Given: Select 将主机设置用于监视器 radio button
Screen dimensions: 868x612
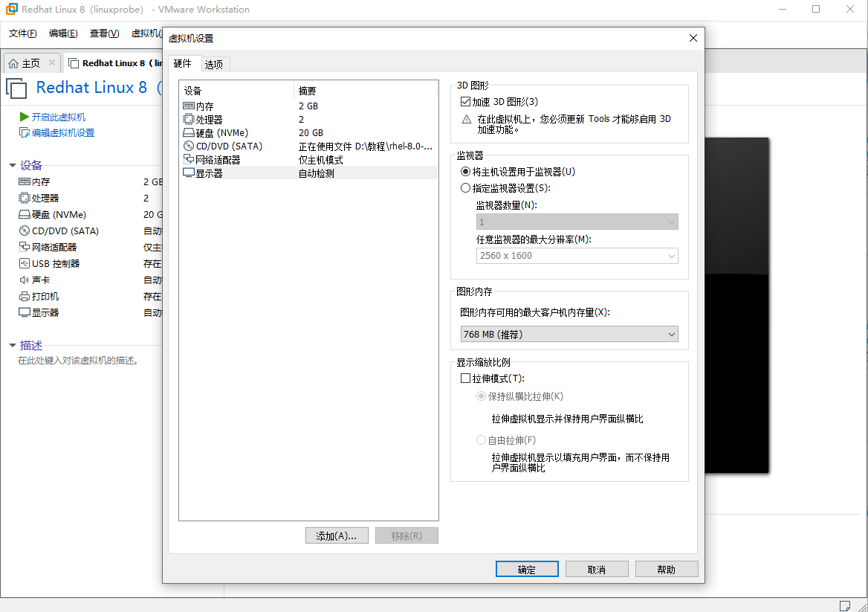Looking at the screenshot, I should coord(465,172).
